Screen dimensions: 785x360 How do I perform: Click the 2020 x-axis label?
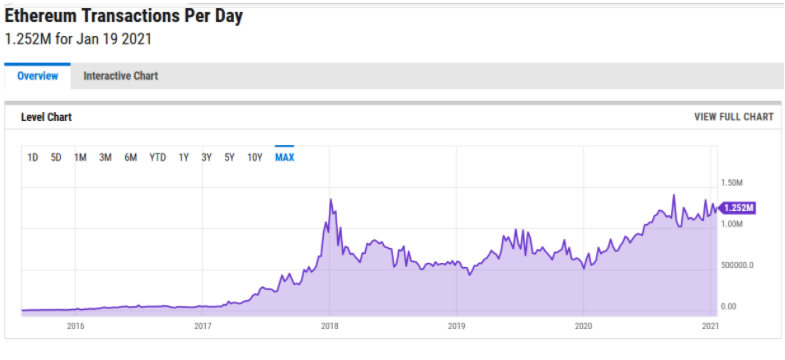pyautogui.click(x=584, y=326)
